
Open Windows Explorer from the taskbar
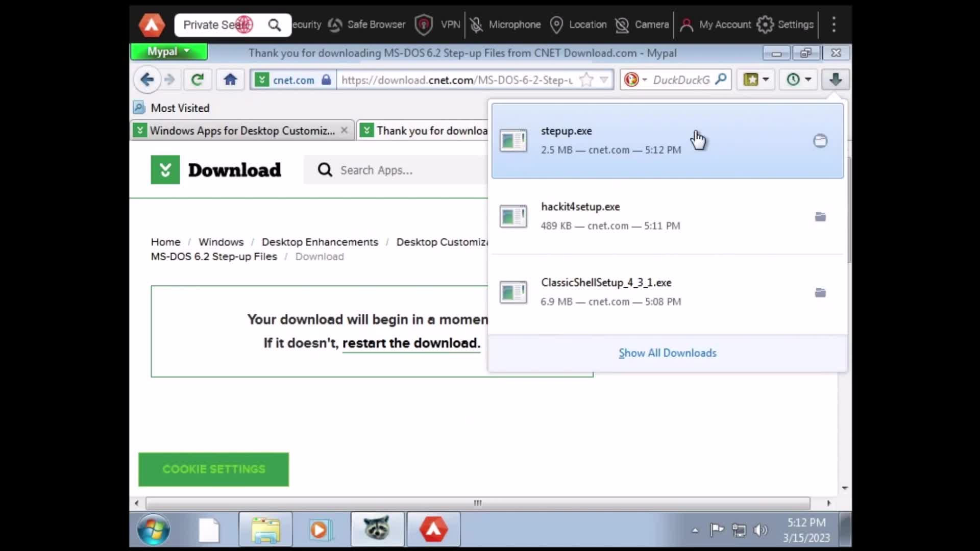265,530
